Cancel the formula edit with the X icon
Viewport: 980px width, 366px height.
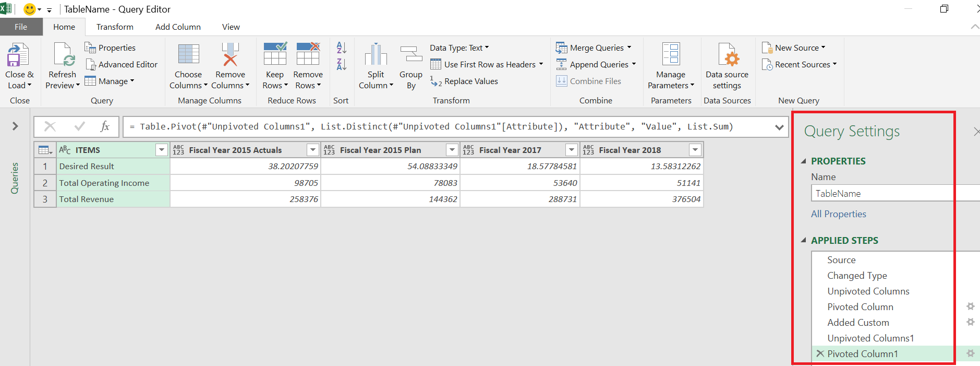(50, 126)
